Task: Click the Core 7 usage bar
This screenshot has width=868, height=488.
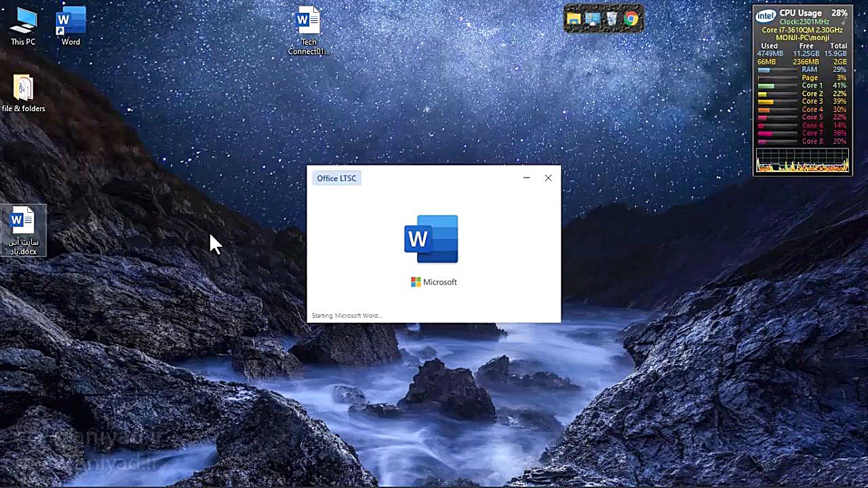Action: tap(777, 134)
